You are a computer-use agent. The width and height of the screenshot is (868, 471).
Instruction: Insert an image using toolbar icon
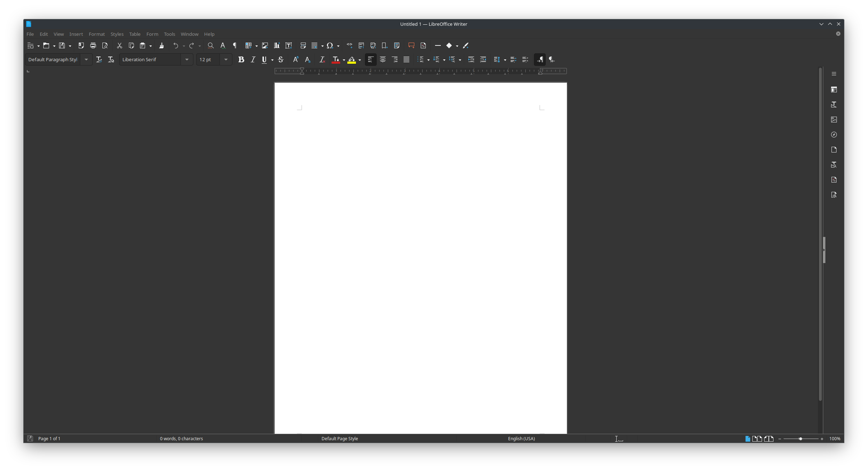click(x=265, y=45)
